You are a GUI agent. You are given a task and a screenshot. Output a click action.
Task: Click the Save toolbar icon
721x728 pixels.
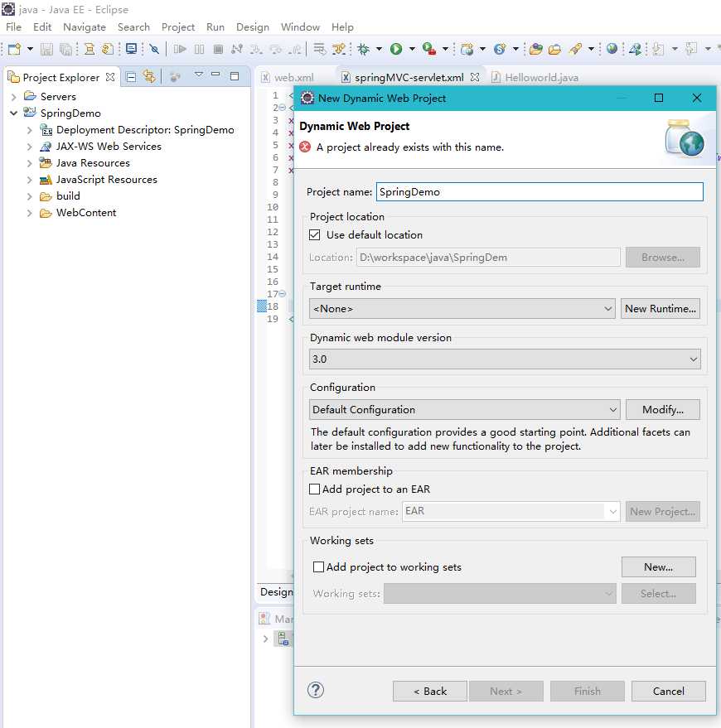tap(46, 49)
